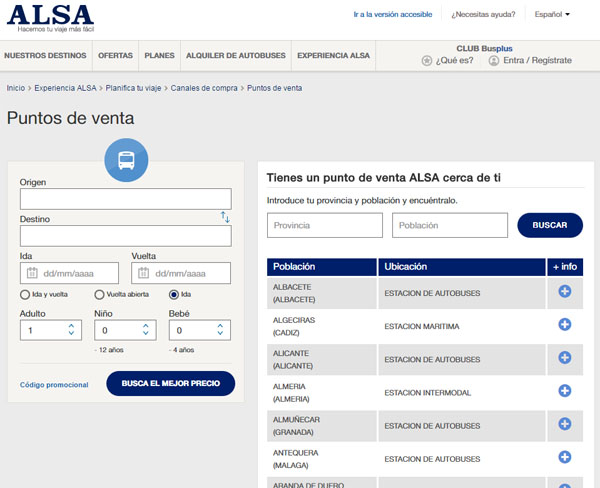Click the Adulto passenger count stepper
600x488 pixels.
[70, 330]
